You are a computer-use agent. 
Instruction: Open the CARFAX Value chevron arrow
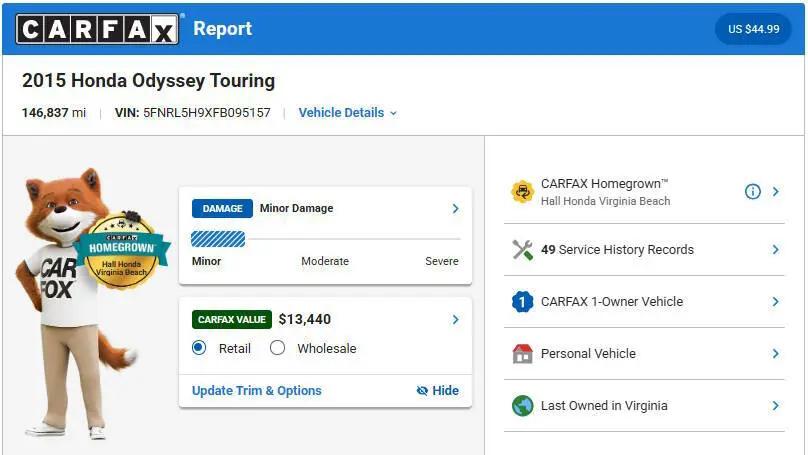(456, 319)
